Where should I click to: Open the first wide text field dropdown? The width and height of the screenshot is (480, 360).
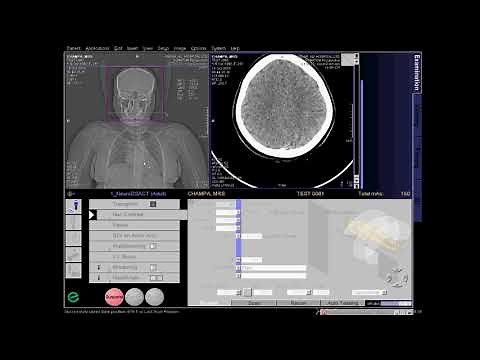[238, 268]
